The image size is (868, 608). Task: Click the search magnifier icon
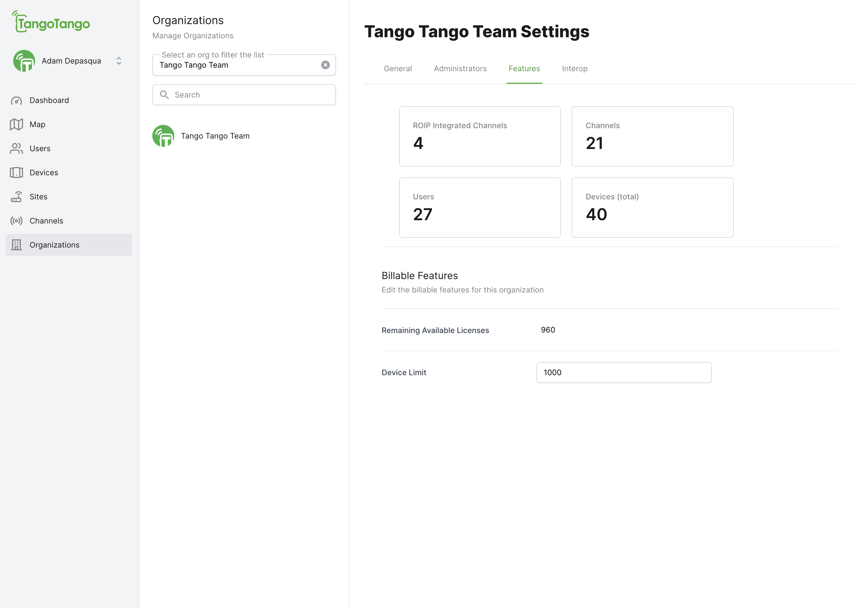164,95
